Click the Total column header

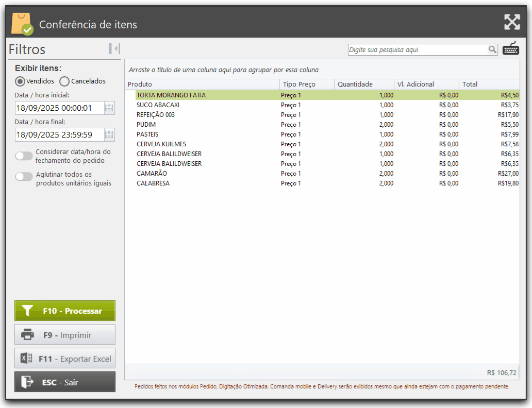click(488, 84)
